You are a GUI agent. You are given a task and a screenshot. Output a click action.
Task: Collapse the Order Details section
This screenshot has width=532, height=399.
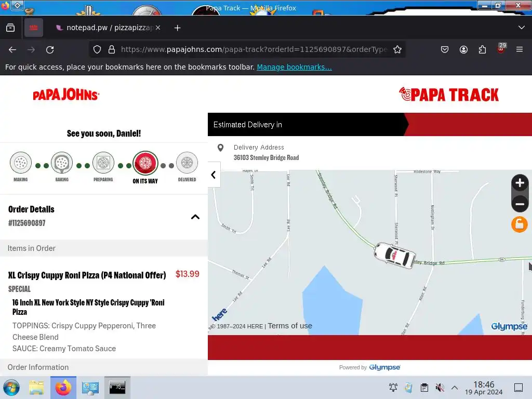[x=195, y=217]
